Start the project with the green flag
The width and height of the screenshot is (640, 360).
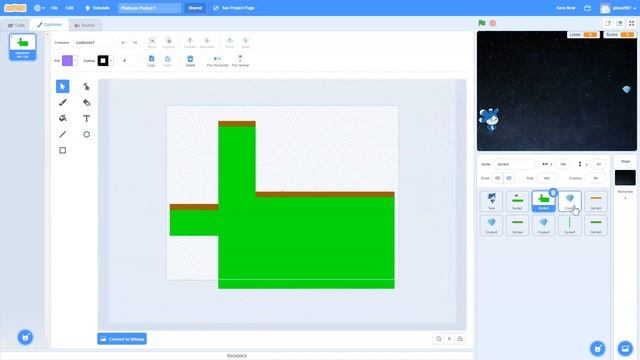coord(482,23)
